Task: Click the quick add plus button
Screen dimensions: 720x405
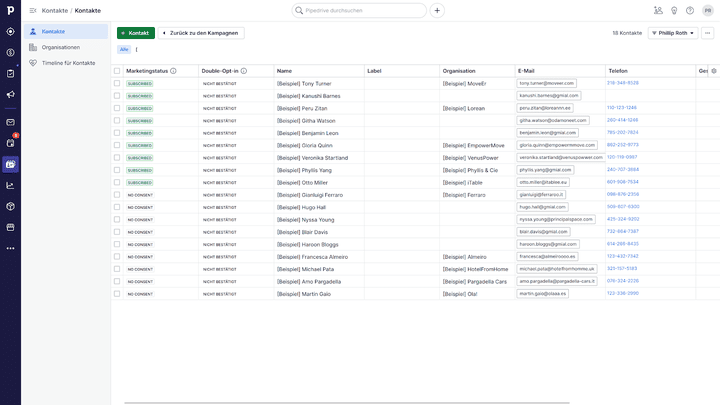Action: click(437, 11)
